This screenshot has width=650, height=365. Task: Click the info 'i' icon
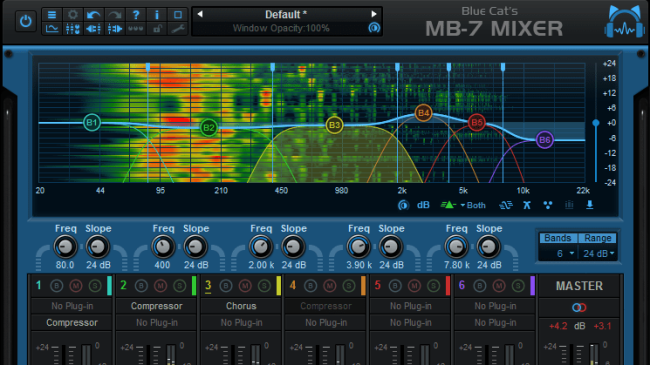tap(157, 15)
